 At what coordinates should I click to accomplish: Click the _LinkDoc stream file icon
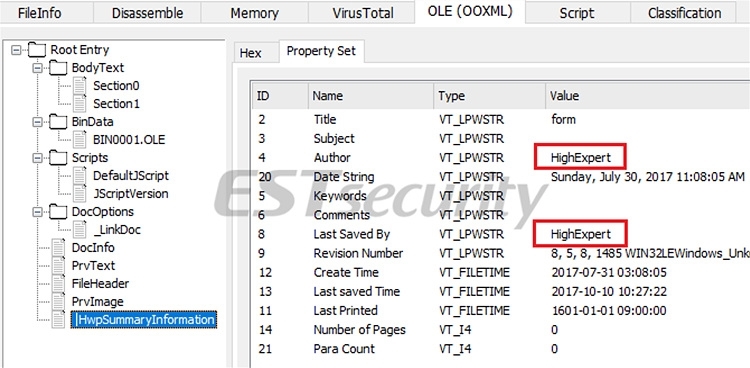79,230
